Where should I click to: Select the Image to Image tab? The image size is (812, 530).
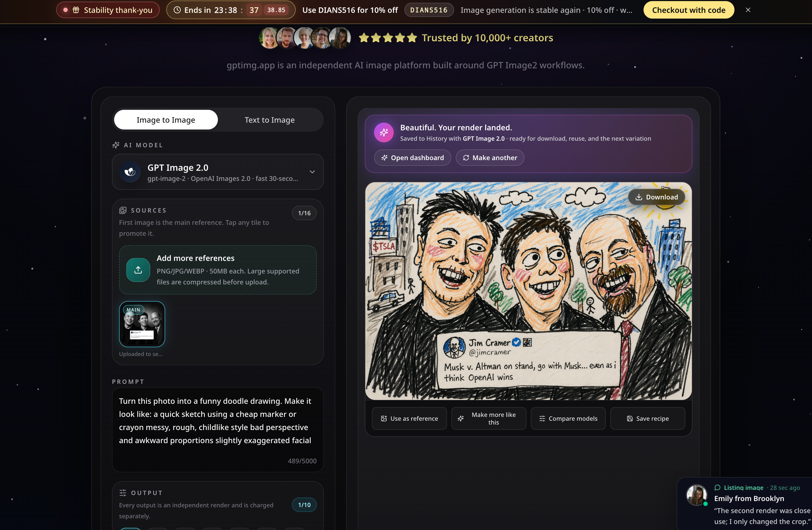166,120
